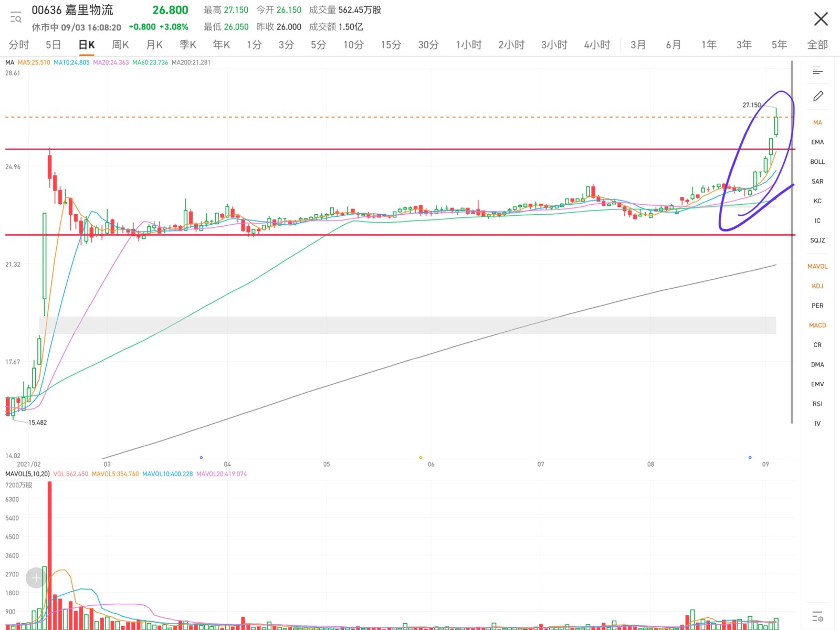Tap the 15.482 low price label
Viewport: 840px width, 630px height.
click(37, 423)
